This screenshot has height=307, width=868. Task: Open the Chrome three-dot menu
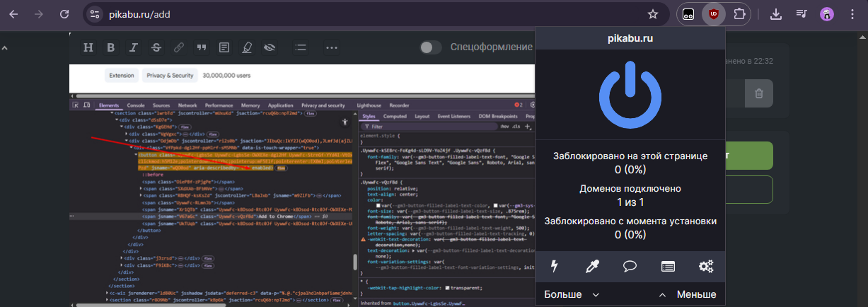(852, 14)
